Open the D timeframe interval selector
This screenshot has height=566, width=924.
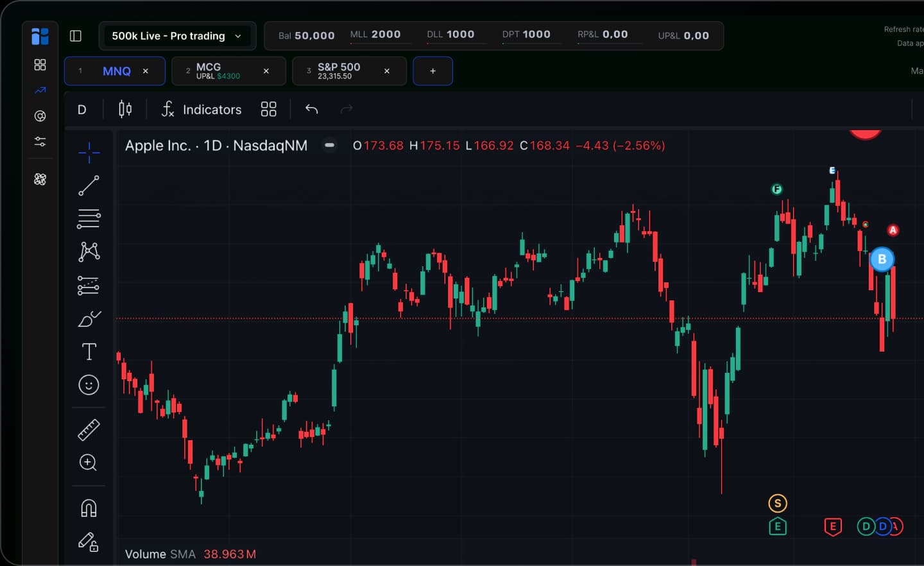(x=82, y=110)
